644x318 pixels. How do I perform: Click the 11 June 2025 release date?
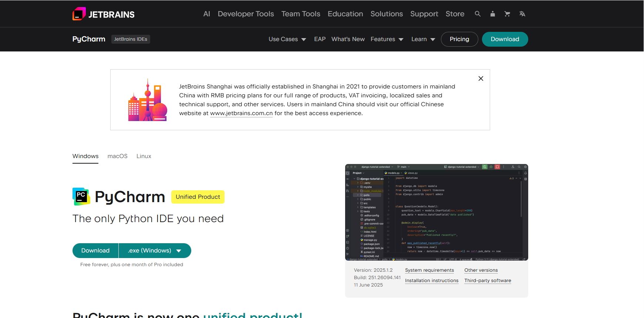[x=368, y=285]
